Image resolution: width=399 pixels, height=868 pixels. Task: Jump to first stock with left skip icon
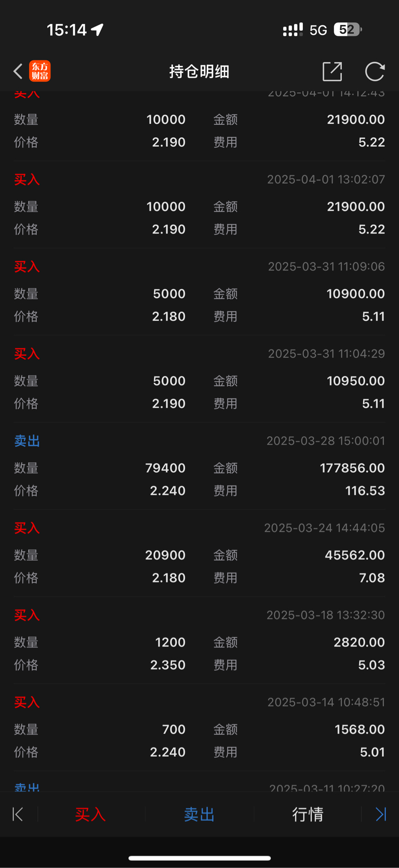click(x=18, y=814)
